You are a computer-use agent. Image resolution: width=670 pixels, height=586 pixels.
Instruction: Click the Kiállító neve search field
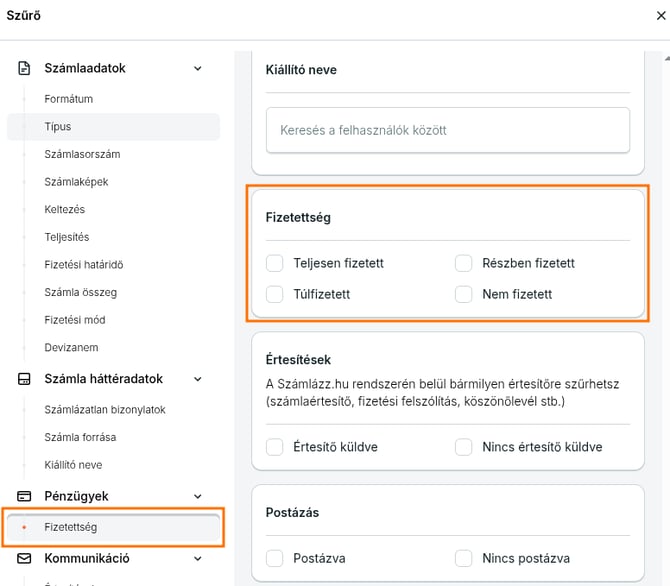(447, 130)
